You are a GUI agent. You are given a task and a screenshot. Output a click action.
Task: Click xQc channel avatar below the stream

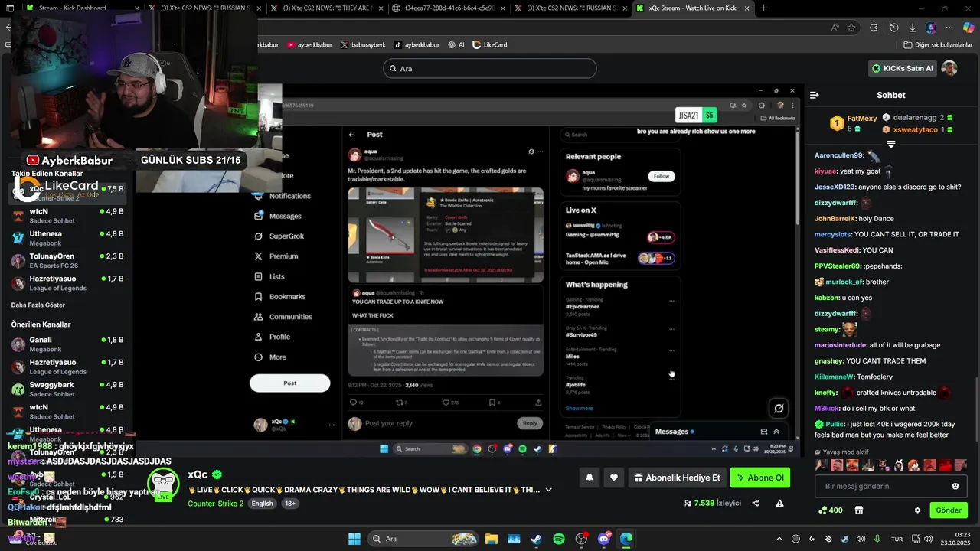pos(163,484)
